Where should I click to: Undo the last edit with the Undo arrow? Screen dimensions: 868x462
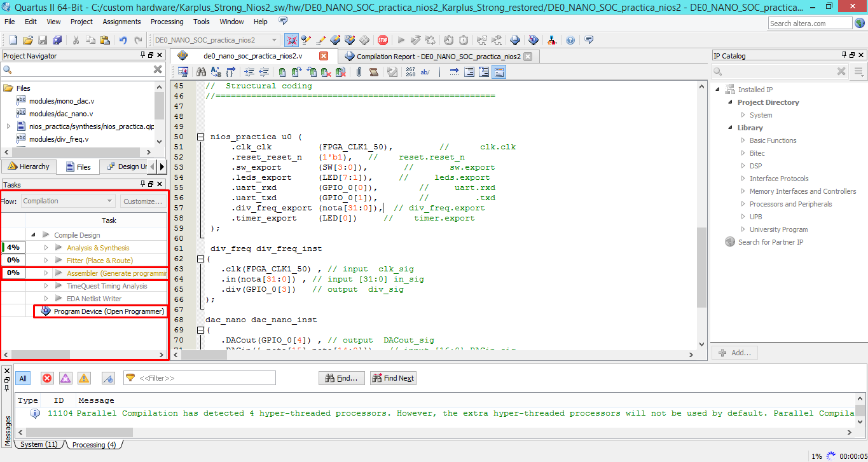(123, 39)
